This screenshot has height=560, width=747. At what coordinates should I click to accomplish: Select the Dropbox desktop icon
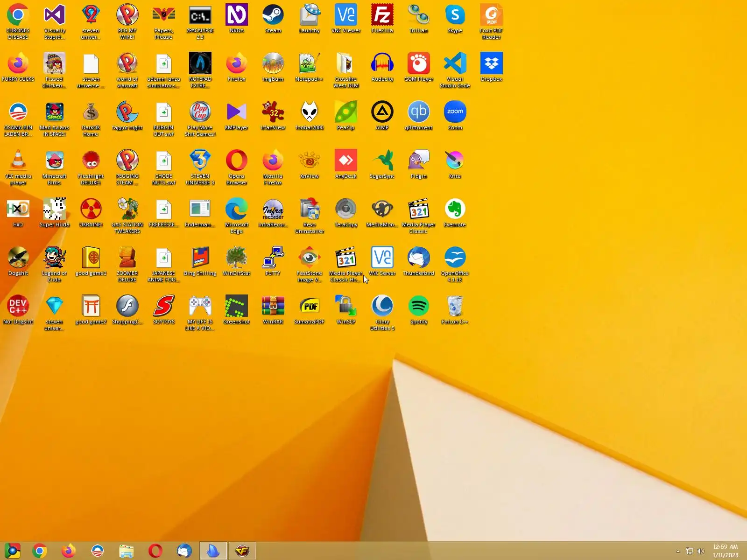(x=492, y=68)
